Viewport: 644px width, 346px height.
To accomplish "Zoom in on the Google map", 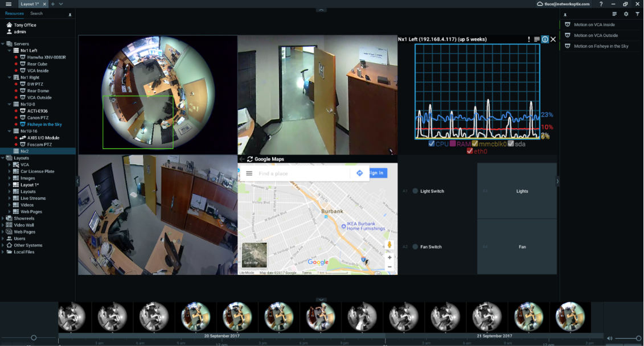I will point(390,257).
